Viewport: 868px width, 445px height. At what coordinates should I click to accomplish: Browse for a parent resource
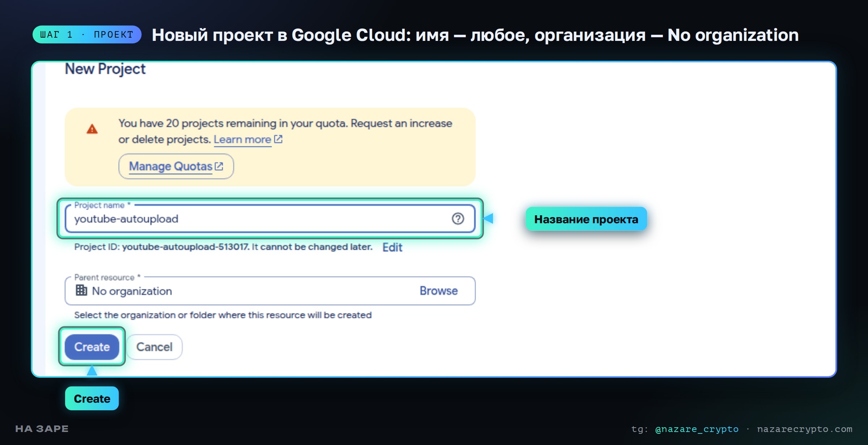[x=439, y=291]
